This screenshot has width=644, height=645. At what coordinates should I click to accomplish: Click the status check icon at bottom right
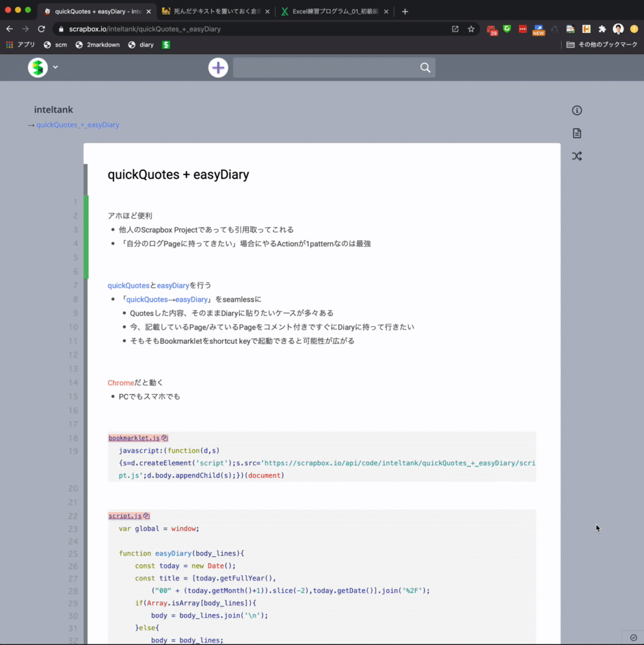click(633, 638)
